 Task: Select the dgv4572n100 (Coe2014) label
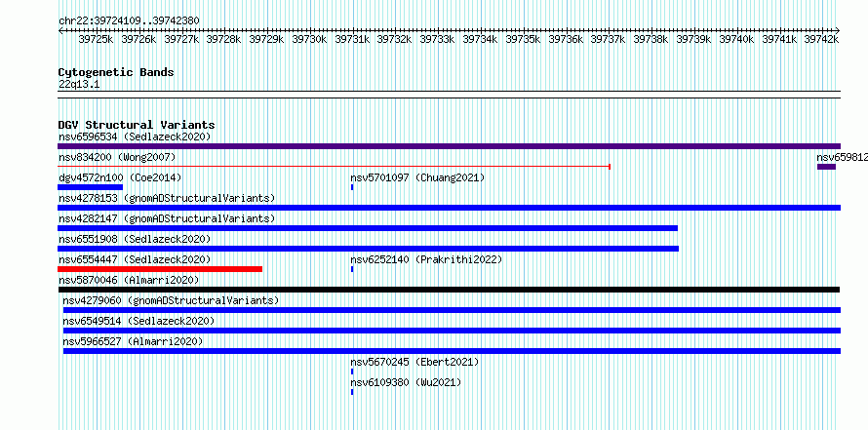pos(120,177)
